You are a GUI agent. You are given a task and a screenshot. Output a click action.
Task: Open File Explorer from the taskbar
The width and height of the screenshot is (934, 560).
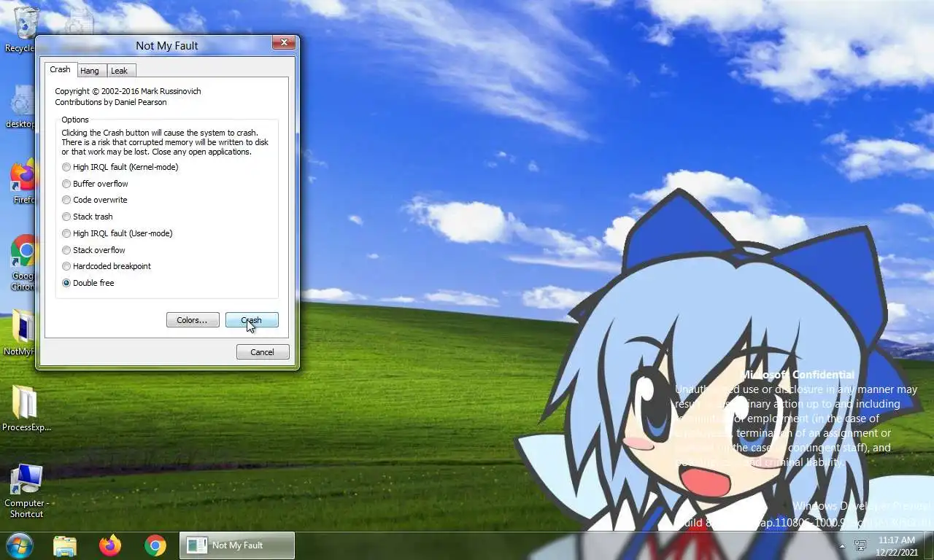[65, 545]
